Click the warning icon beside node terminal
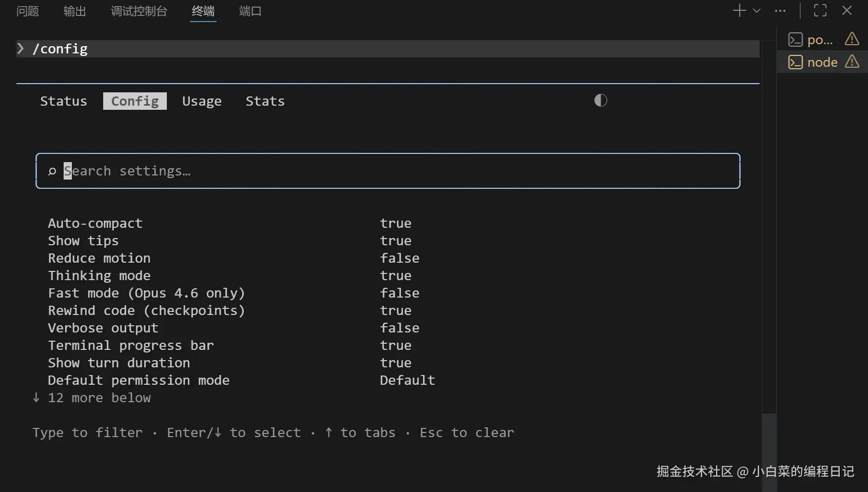 coord(852,62)
